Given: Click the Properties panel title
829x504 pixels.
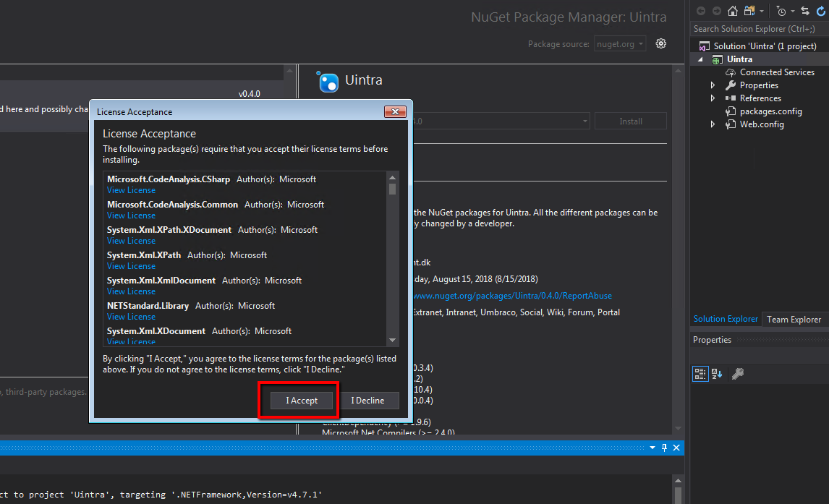Looking at the screenshot, I should tap(712, 340).
